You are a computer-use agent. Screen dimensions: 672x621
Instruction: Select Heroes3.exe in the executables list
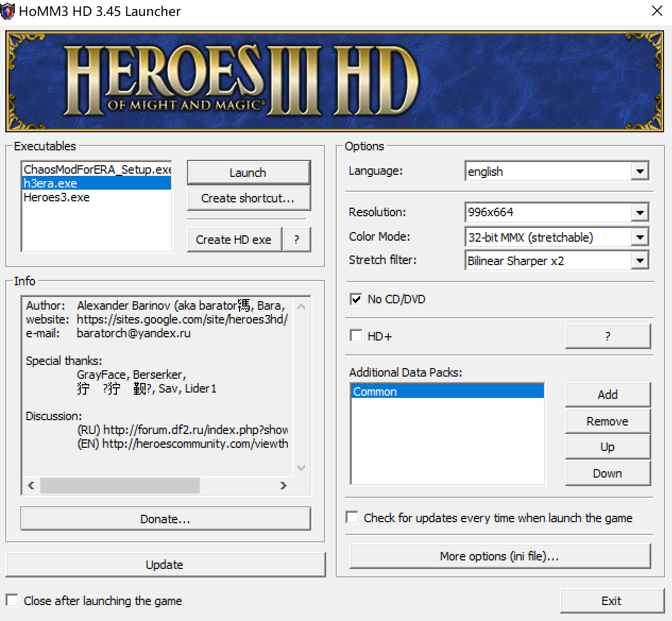point(97,197)
